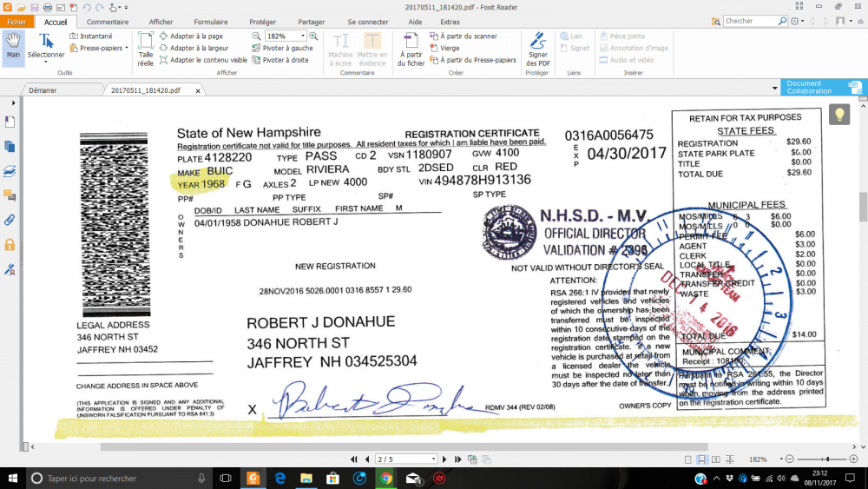
Task: Open the Extras tab
Action: tap(450, 23)
